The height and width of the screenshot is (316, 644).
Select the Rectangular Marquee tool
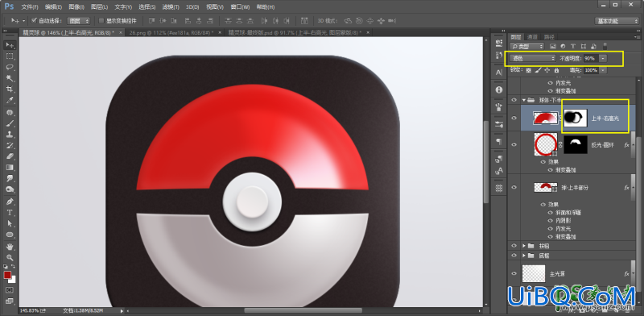(10, 56)
